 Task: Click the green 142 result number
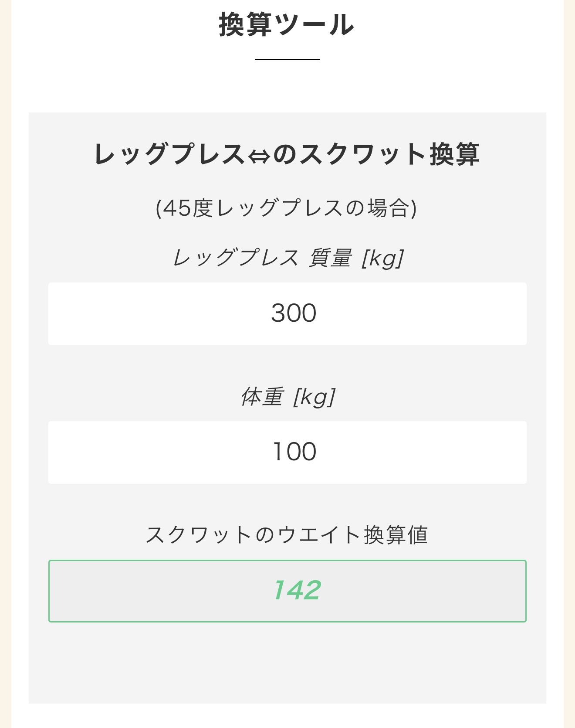click(x=296, y=590)
